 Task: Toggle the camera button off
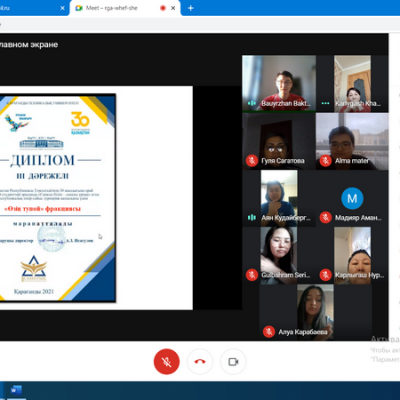pyautogui.click(x=233, y=362)
